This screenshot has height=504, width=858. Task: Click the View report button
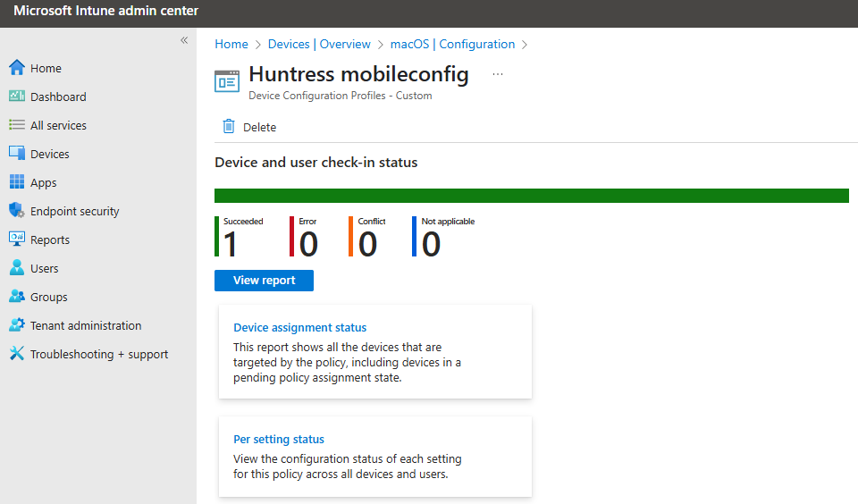click(x=264, y=281)
